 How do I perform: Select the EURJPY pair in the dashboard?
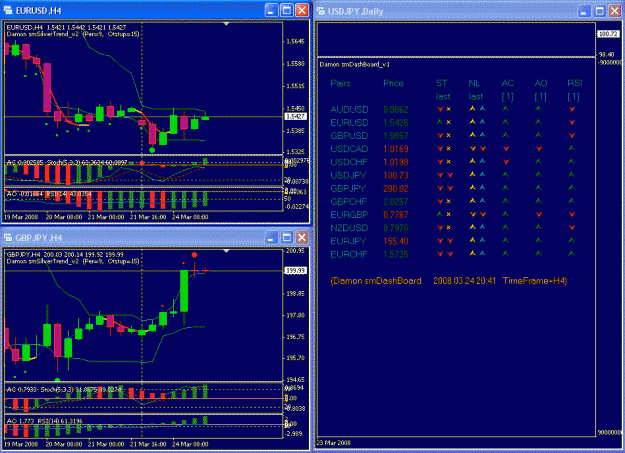pyautogui.click(x=348, y=241)
